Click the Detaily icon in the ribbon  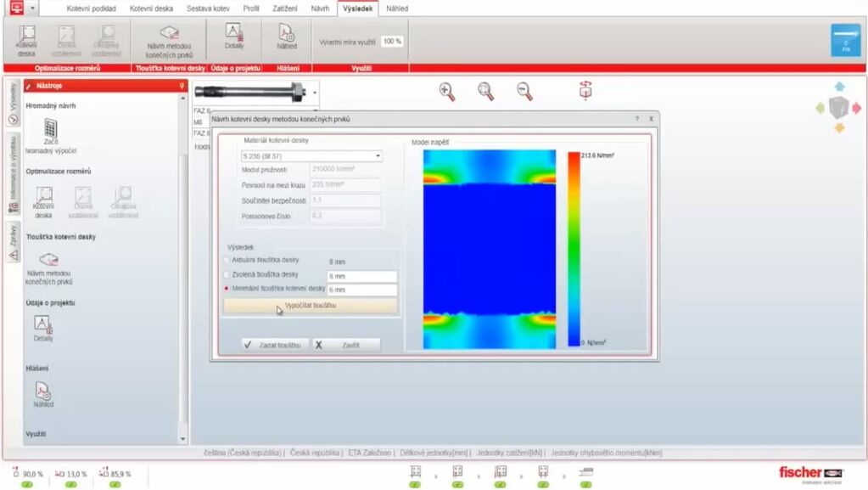pos(234,34)
